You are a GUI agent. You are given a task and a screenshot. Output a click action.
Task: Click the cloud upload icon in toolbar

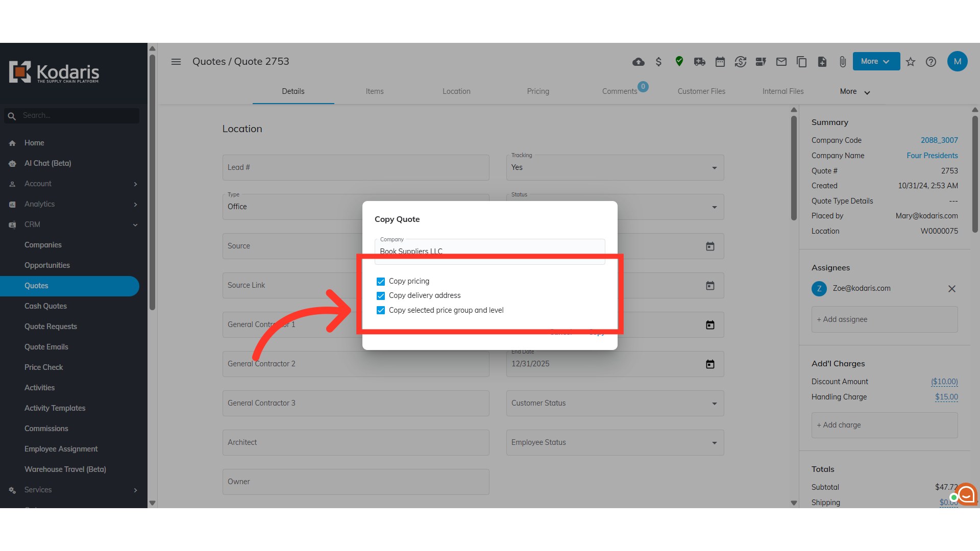click(x=638, y=62)
